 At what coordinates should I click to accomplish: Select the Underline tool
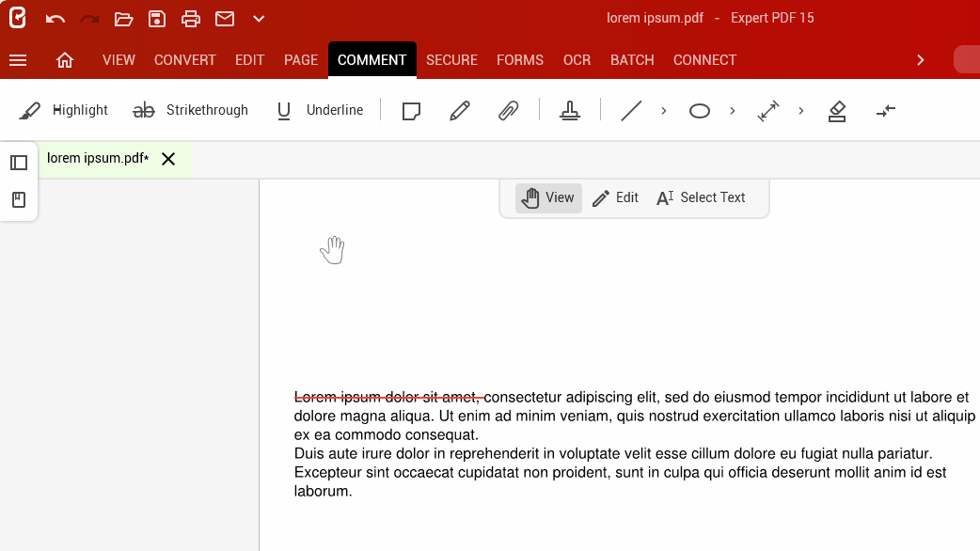click(x=320, y=111)
